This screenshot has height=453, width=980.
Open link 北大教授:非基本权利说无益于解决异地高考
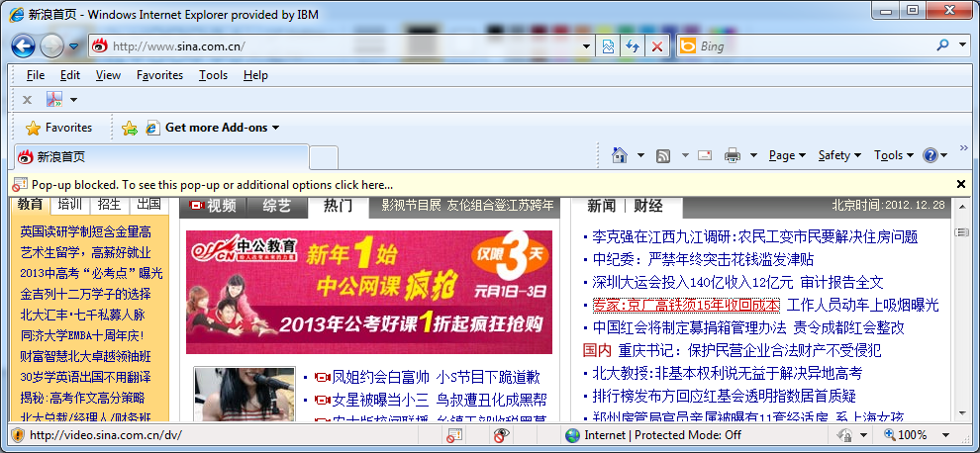click(728, 373)
